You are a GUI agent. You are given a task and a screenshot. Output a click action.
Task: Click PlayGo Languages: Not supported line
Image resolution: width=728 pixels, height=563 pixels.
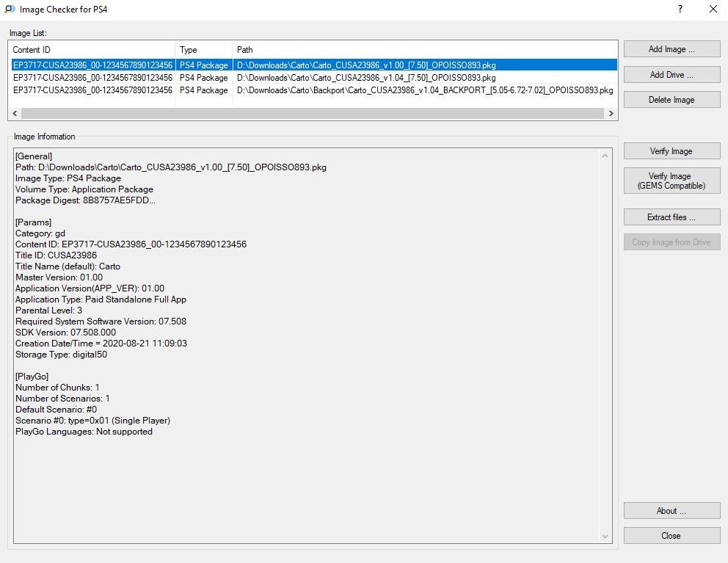84,432
